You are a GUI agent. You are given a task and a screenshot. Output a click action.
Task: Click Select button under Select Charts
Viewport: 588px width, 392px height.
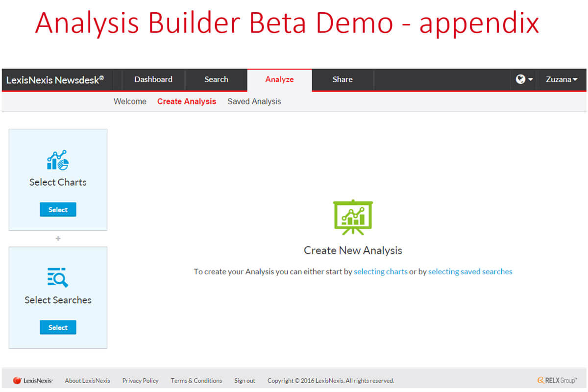pyautogui.click(x=58, y=210)
